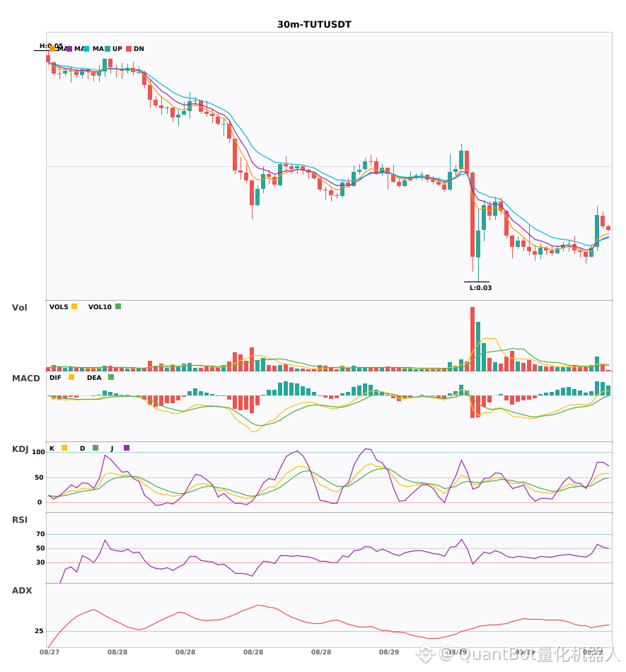Screen dimensions: 626x672
Task: Click the DIF legend text
Action: (55, 378)
